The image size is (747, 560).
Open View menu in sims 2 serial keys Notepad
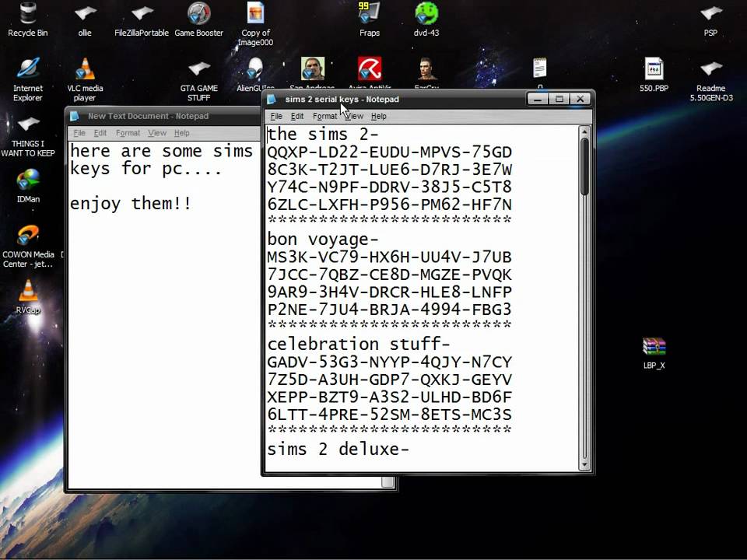[x=355, y=116]
